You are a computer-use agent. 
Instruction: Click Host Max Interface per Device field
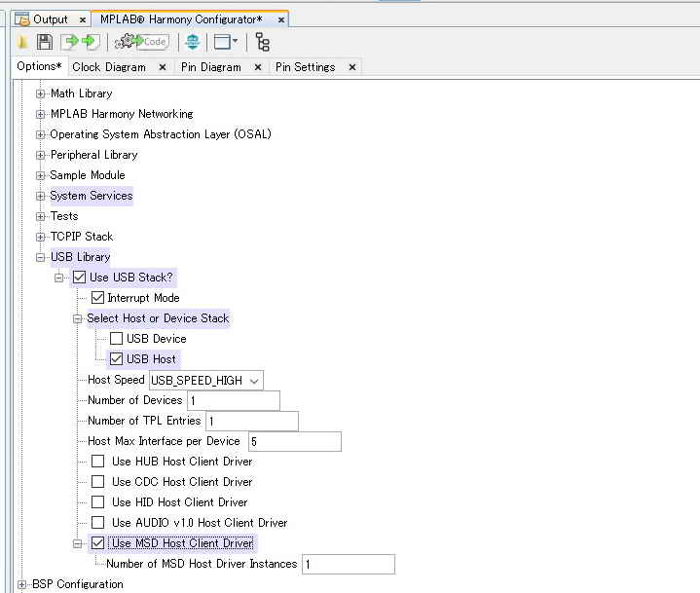pos(295,442)
